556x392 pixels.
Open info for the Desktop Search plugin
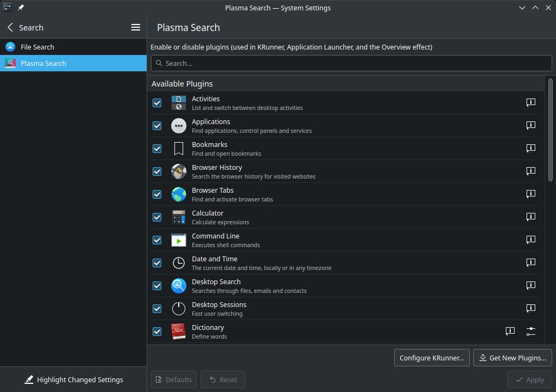point(530,285)
